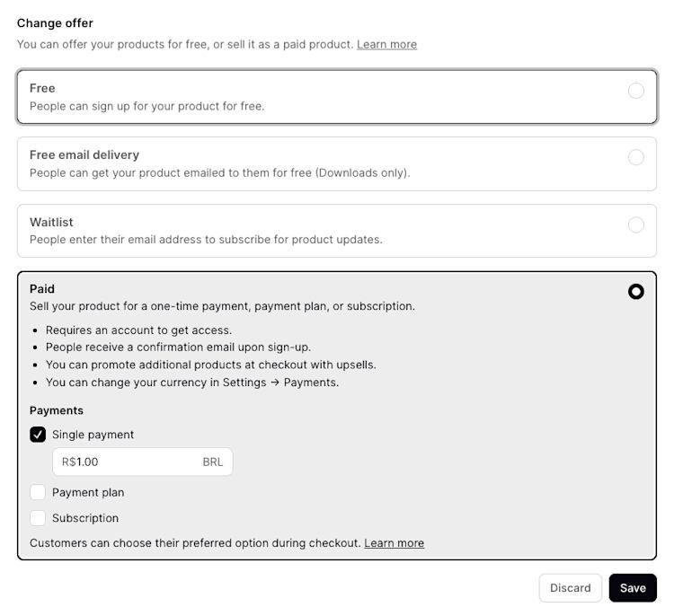The image size is (674, 616).
Task: Click the 'Subscription' label text
Action: click(85, 518)
